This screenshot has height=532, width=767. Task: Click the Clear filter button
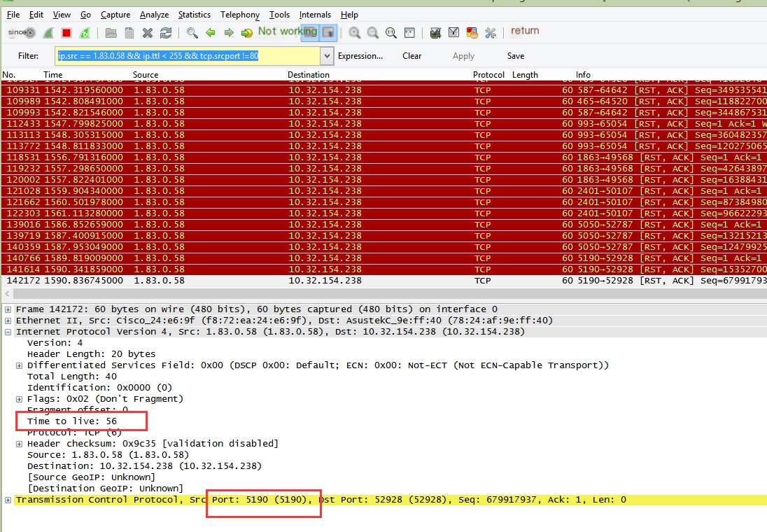[411, 56]
